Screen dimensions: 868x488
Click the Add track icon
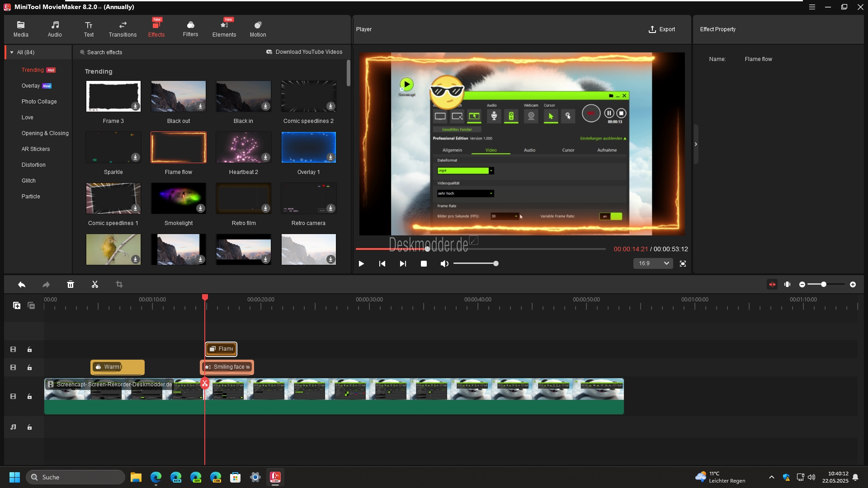pyautogui.click(x=17, y=306)
